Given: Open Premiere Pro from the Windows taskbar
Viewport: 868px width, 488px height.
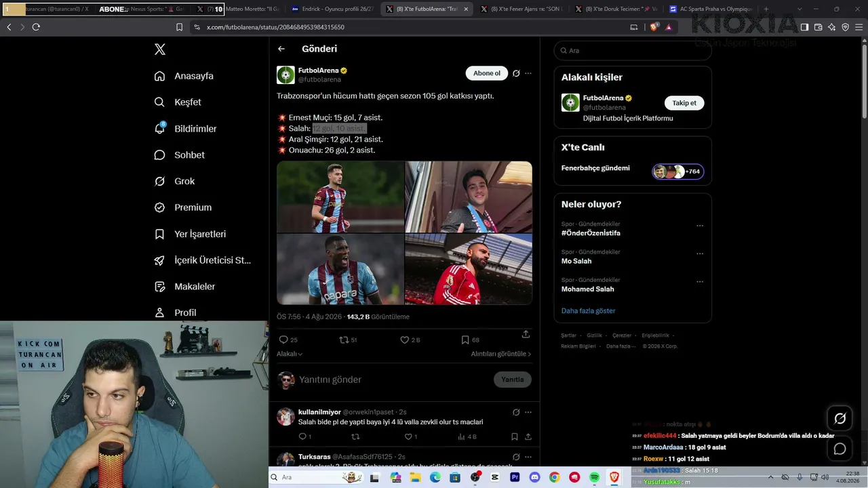Looking at the screenshot, I should 515,477.
